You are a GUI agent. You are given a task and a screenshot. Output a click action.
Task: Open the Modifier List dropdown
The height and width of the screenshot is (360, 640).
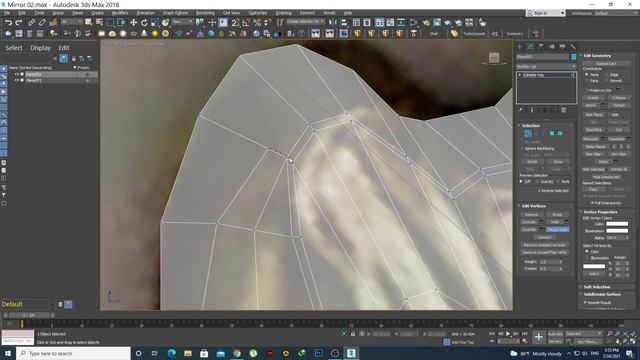[x=546, y=67]
